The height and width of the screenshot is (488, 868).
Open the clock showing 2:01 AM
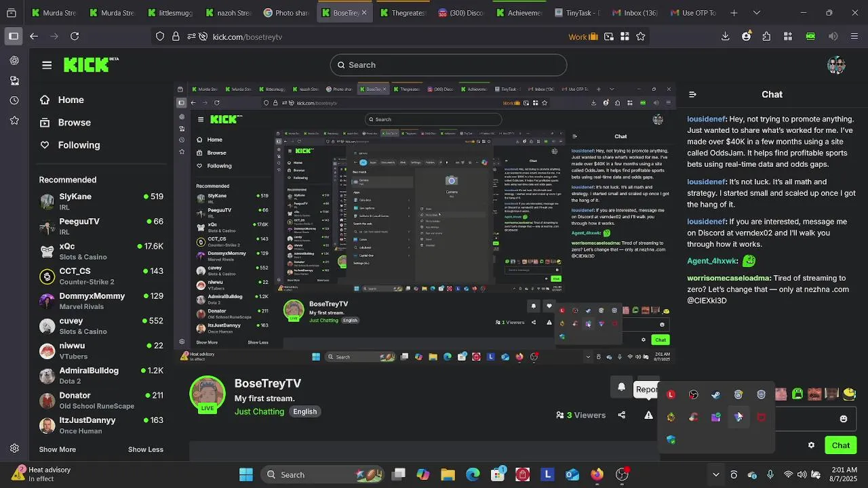[844, 474]
